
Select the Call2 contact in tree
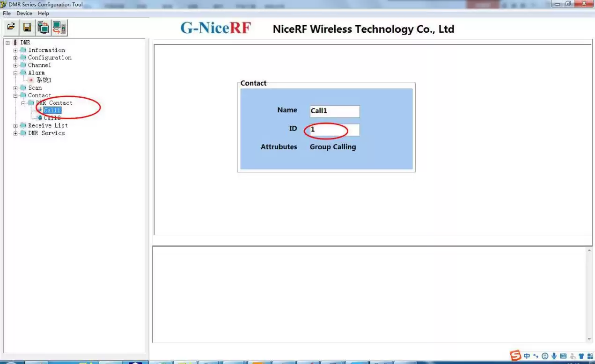tap(52, 118)
